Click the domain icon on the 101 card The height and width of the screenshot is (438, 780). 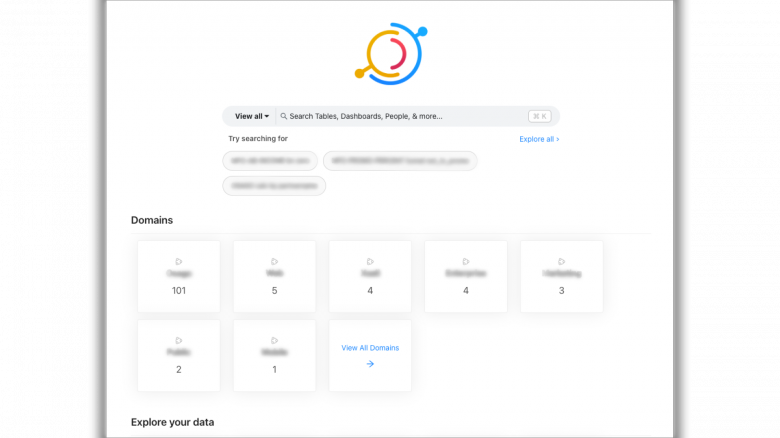tap(179, 261)
